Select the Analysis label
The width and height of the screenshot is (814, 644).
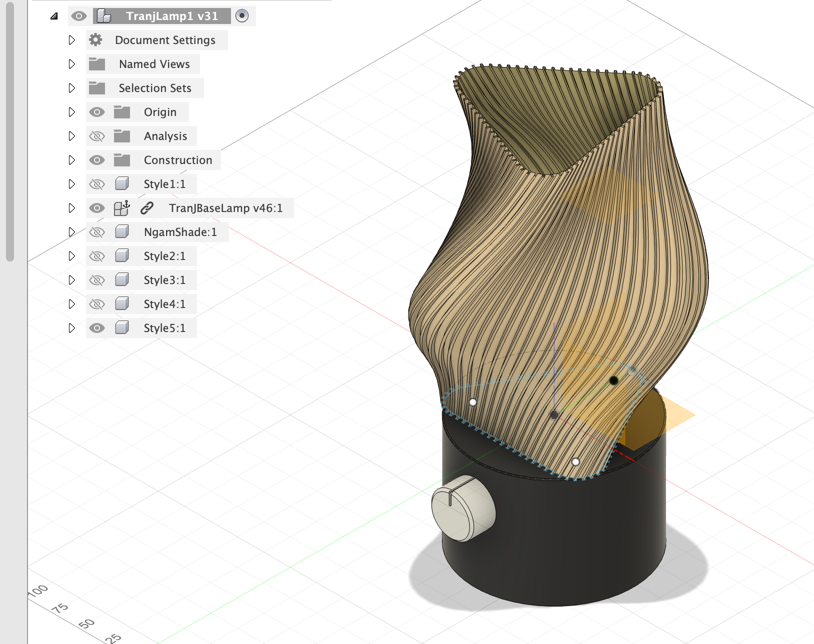165,136
